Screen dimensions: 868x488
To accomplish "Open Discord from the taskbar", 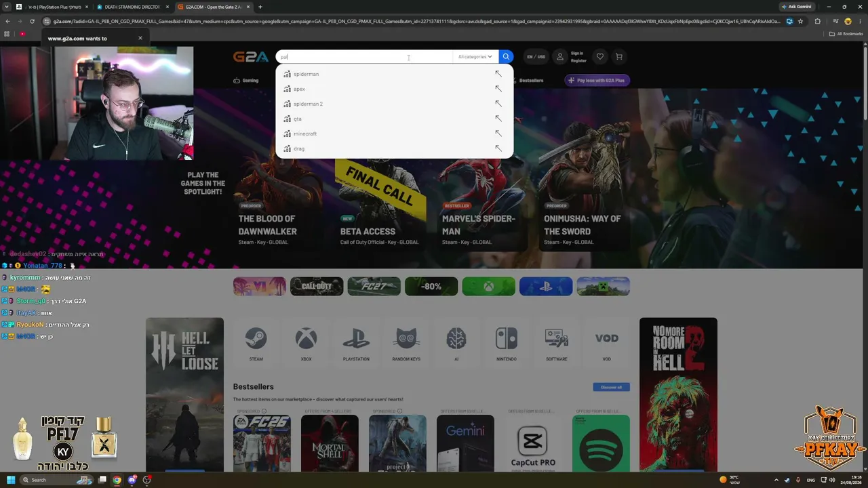I will click(x=132, y=480).
